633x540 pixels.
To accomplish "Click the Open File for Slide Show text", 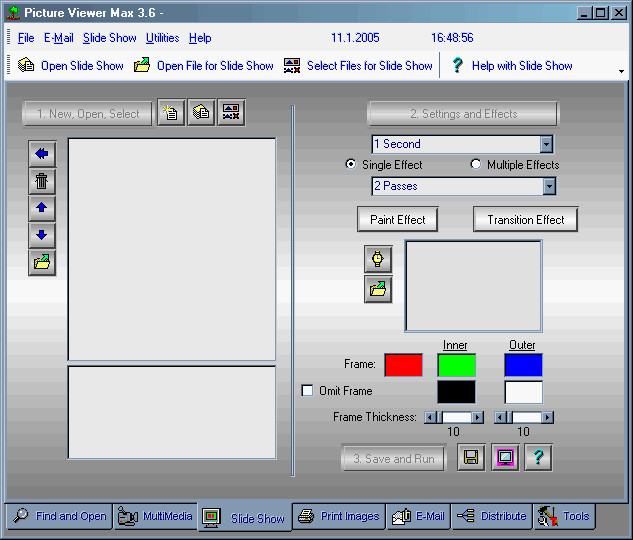I will 215,66.
